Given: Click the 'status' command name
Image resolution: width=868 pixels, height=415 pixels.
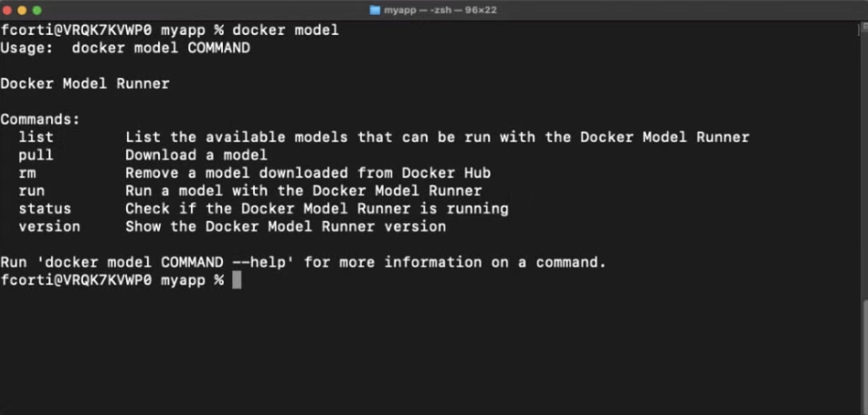Looking at the screenshot, I should click(x=45, y=208).
